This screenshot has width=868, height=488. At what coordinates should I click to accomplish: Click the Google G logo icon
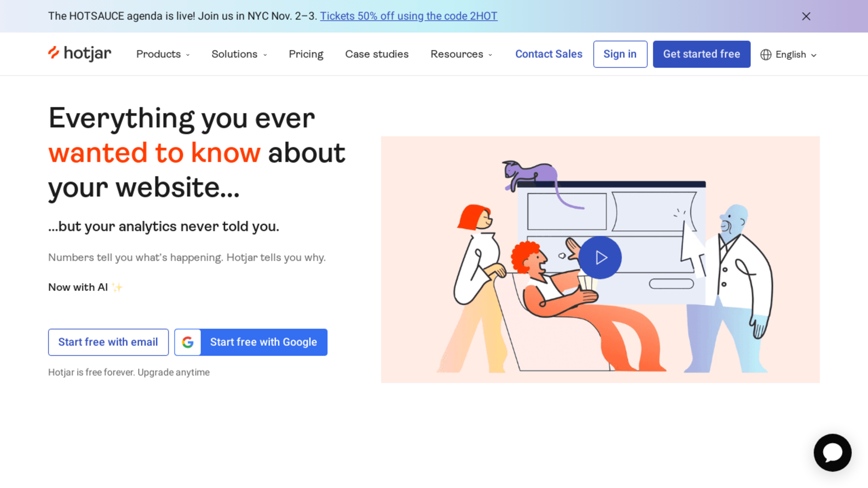[188, 342]
